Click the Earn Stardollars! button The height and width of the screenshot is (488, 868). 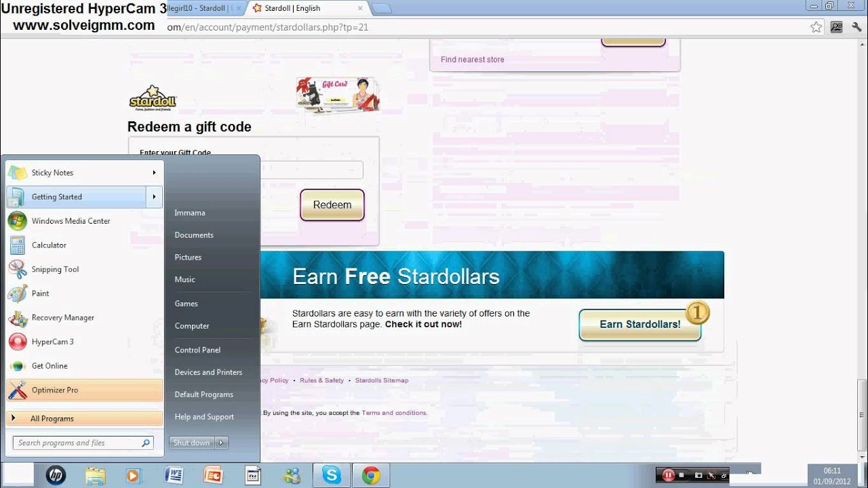click(639, 324)
